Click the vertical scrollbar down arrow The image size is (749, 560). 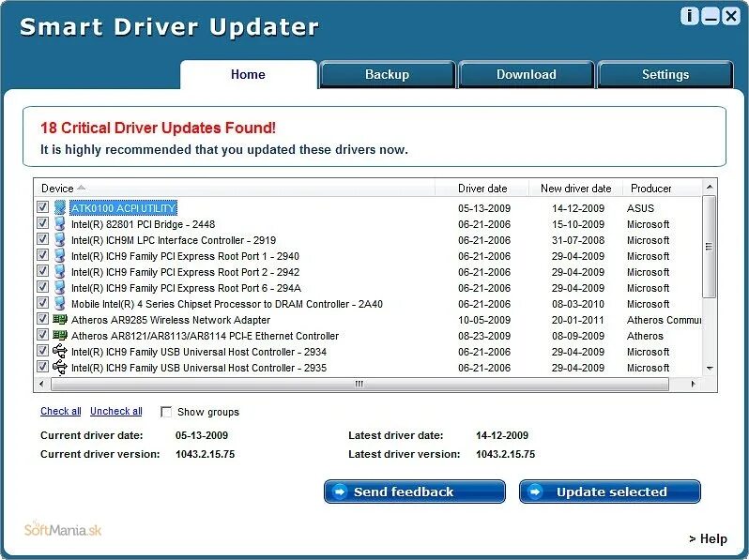(x=710, y=368)
